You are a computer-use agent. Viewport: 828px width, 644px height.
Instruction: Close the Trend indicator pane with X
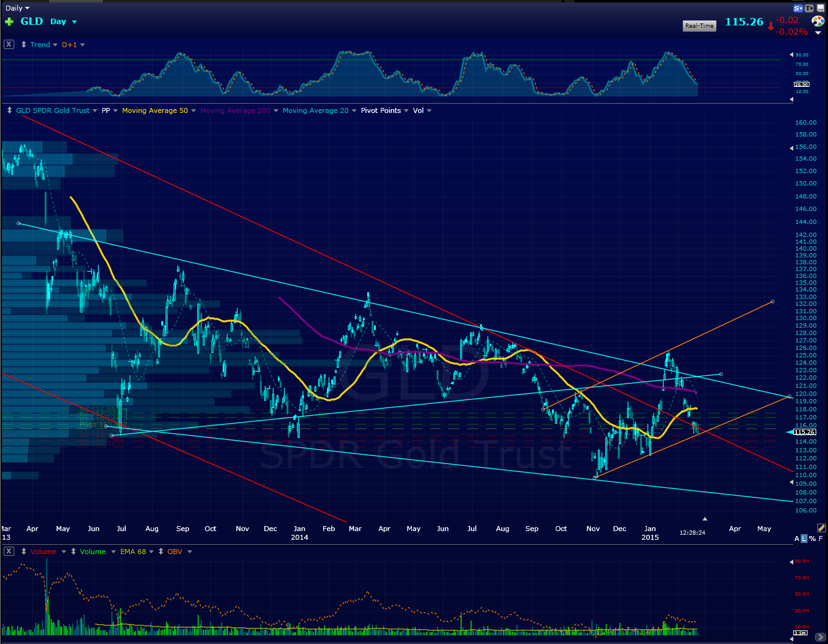9,45
